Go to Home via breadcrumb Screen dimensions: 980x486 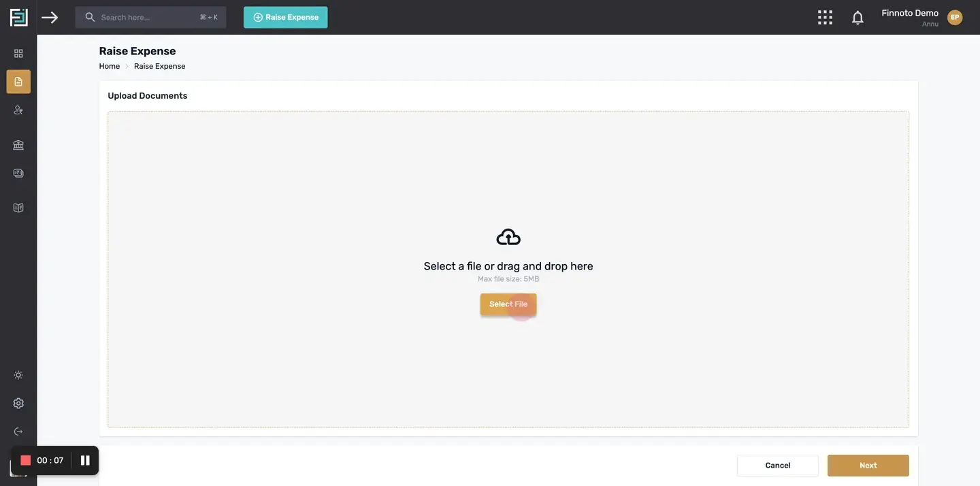point(110,66)
